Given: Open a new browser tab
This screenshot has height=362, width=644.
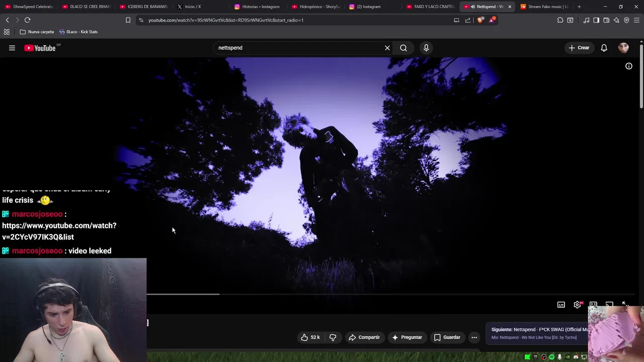Looking at the screenshot, I should (579, 7).
